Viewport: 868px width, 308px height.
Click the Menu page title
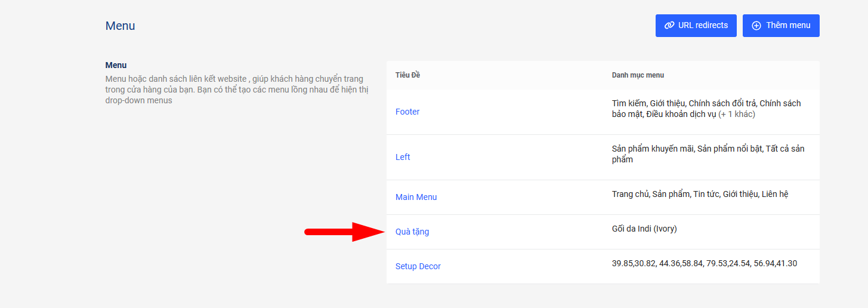[x=120, y=26]
